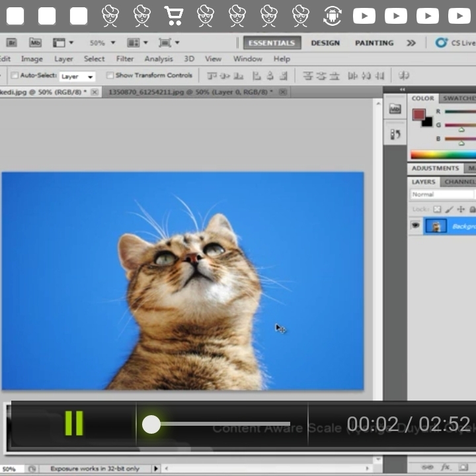The width and height of the screenshot is (476, 476).
Task: Open the Filter menu
Action: (125, 59)
